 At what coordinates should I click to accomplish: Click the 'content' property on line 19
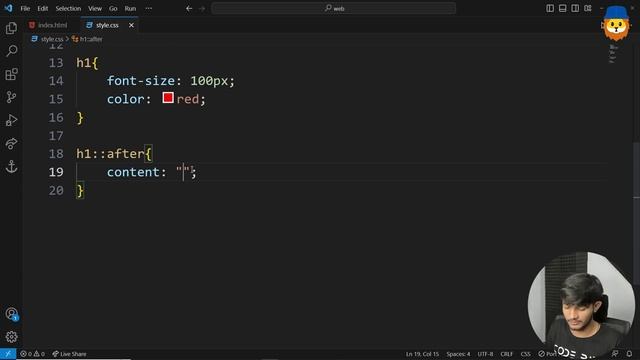[133, 172]
